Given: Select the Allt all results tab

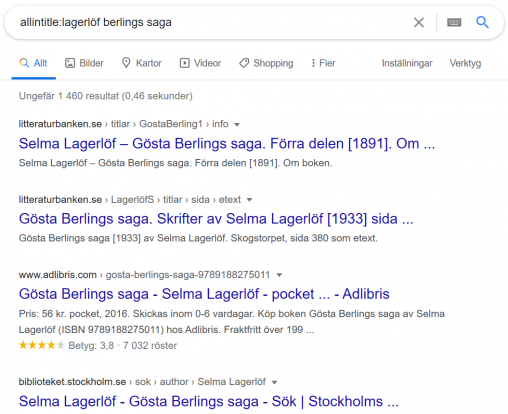Looking at the screenshot, I should pyautogui.click(x=34, y=63).
